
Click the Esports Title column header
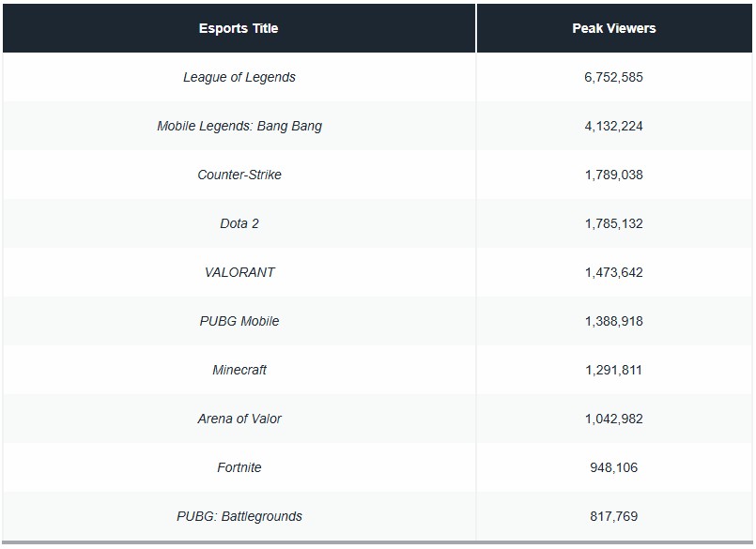[x=239, y=28]
